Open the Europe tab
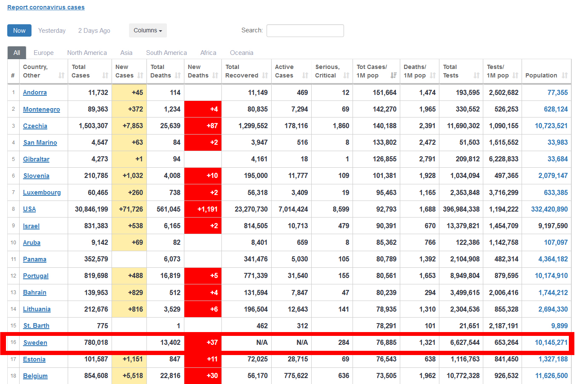 43,53
